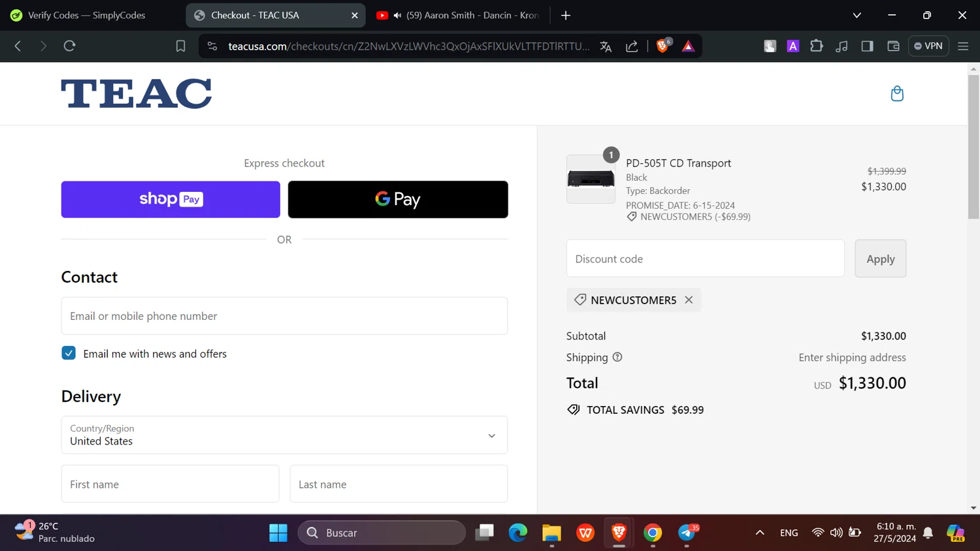Viewport: 980px width, 551px height.
Task: Click the teacusa.com address bar URL
Action: [x=408, y=46]
